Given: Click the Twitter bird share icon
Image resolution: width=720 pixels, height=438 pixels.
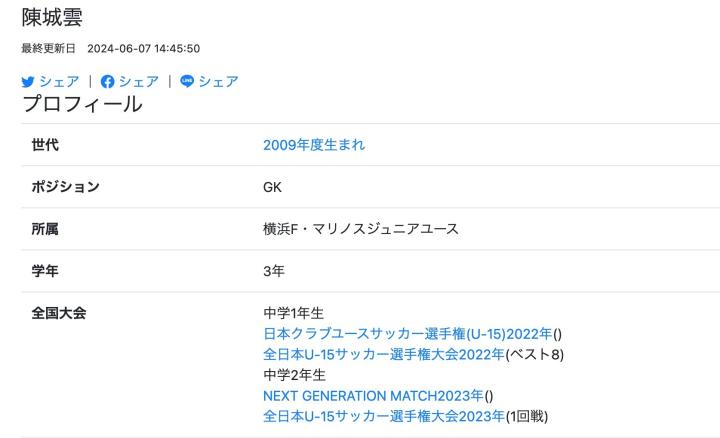Looking at the screenshot, I should tap(27, 81).
